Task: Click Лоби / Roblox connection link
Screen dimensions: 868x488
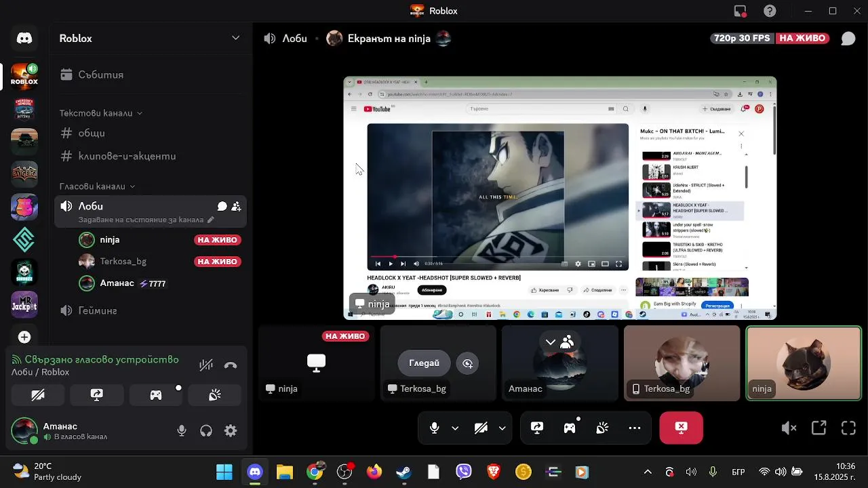Action: click(41, 372)
